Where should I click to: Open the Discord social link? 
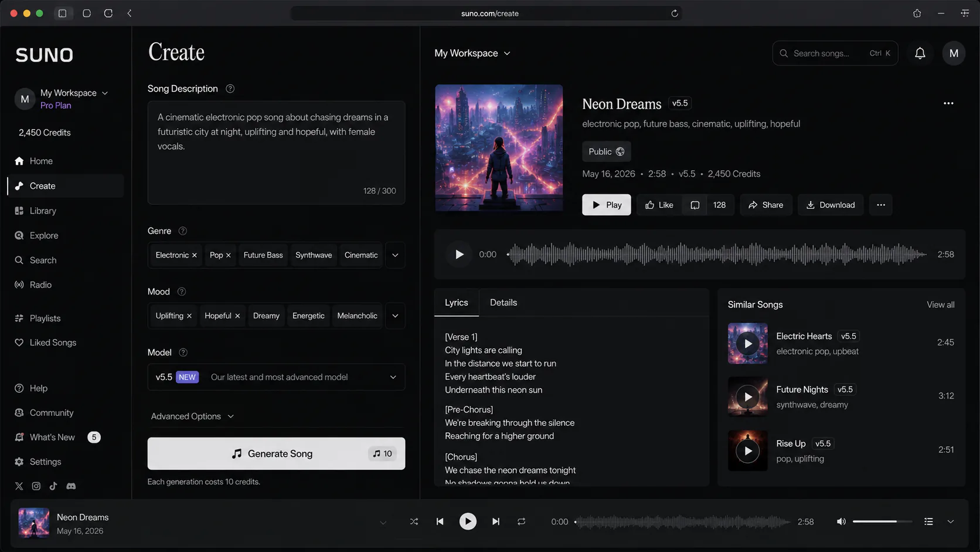click(x=71, y=486)
